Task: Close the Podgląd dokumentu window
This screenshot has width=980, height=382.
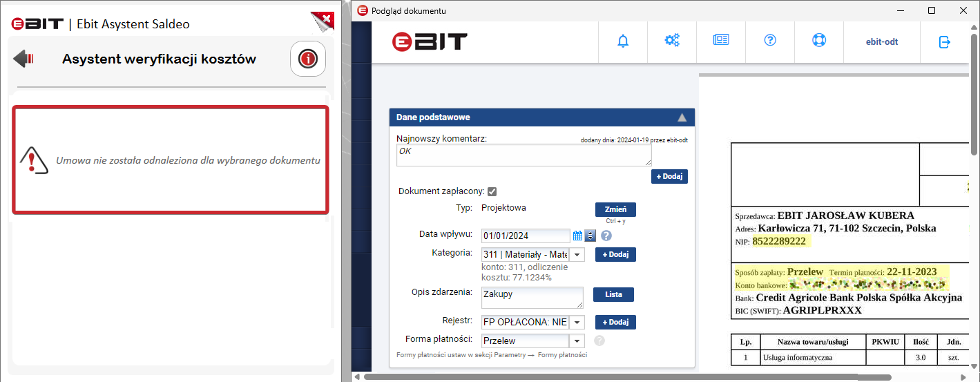Action: click(x=963, y=10)
